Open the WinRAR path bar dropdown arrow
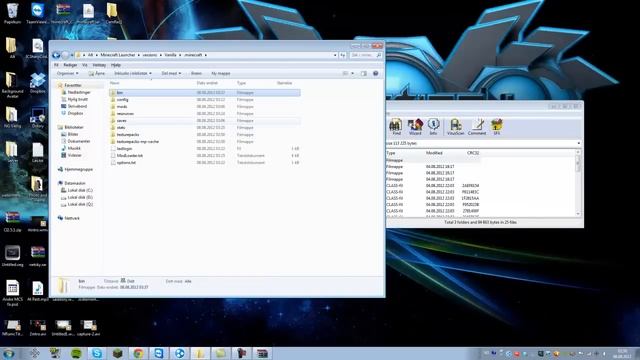 578,143
